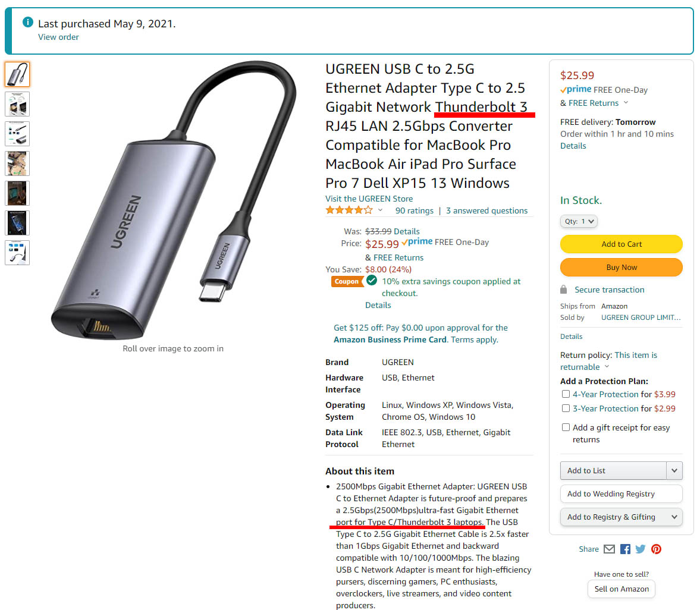Viewport: 700px width, 610px height.
Task: Check the 3-Year Protection plan box
Action: [x=566, y=408]
